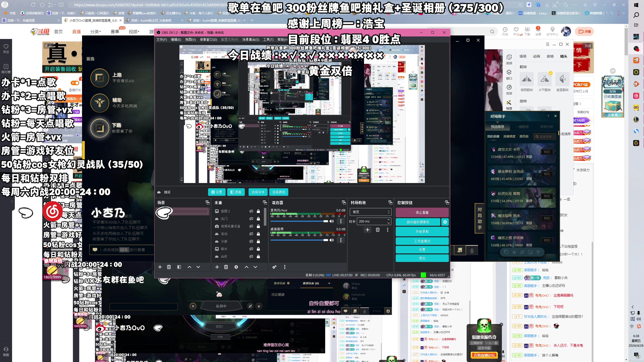Click 滤镜 button in source toolbar
Viewport: 644px width, 362px height.
pos(236,192)
